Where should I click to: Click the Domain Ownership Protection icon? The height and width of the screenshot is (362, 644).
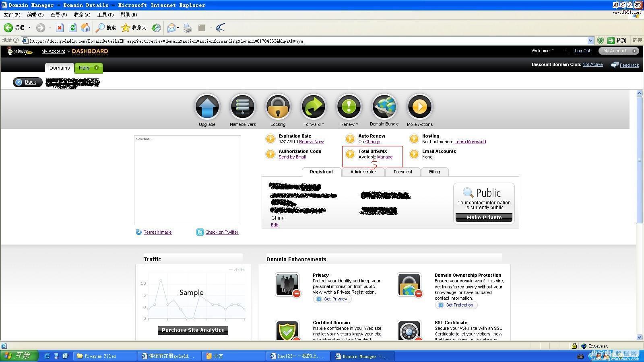409,285
